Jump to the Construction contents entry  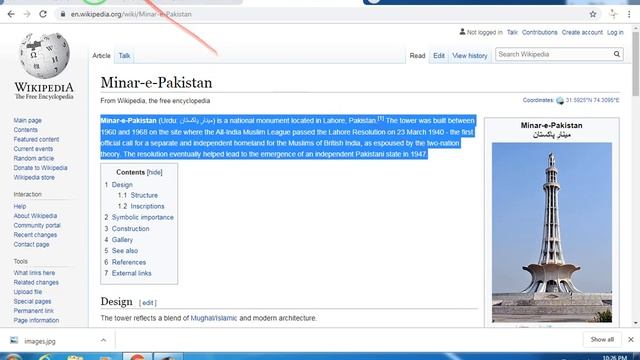pos(131,229)
